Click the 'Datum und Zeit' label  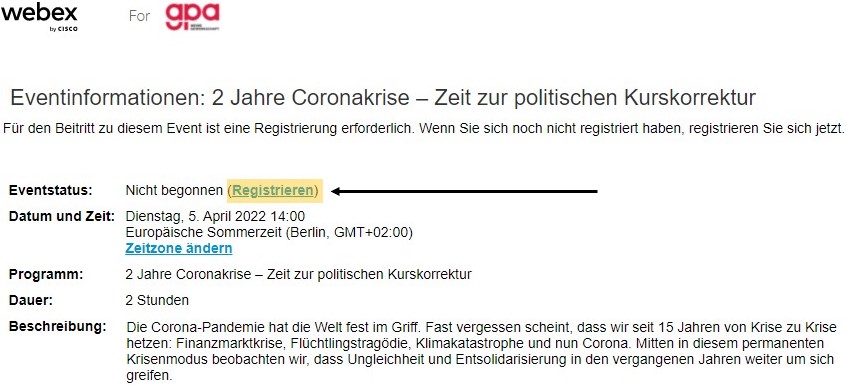(62, 217)
